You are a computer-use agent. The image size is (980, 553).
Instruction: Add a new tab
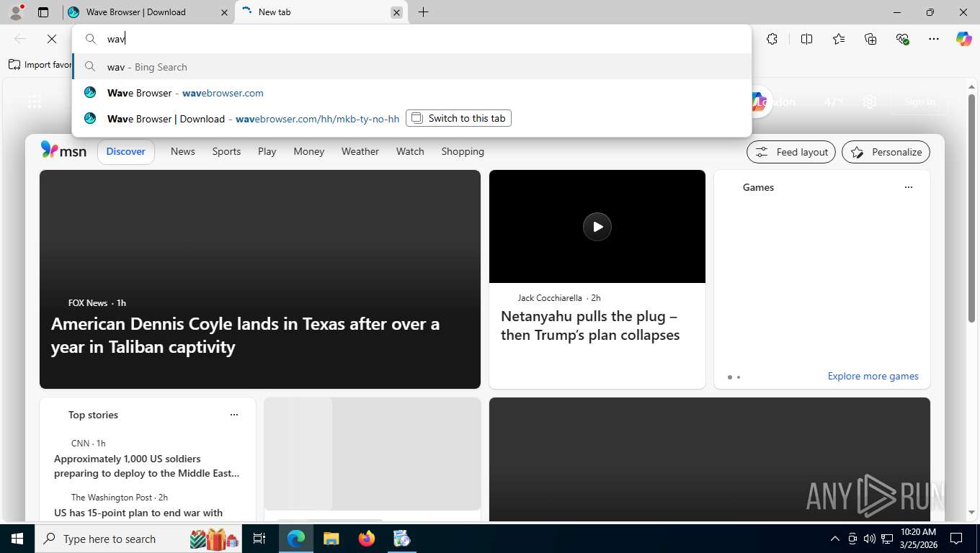[423, 12]
